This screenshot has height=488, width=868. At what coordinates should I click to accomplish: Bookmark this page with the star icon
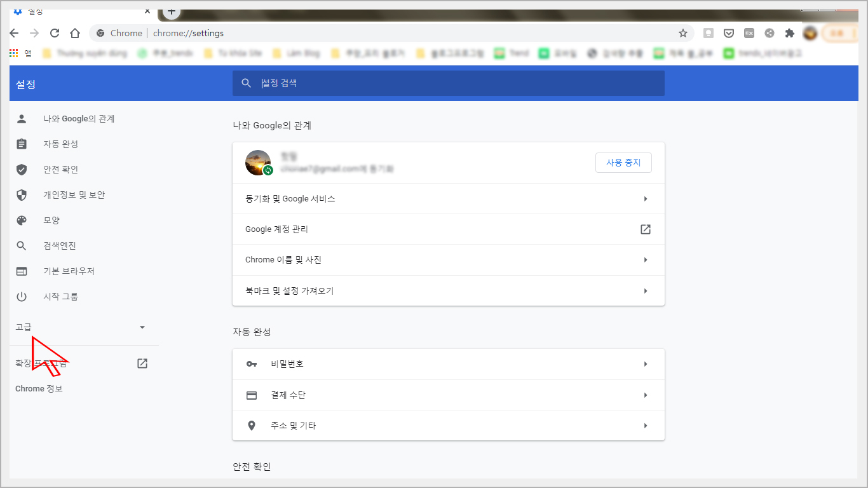[683, 33]
